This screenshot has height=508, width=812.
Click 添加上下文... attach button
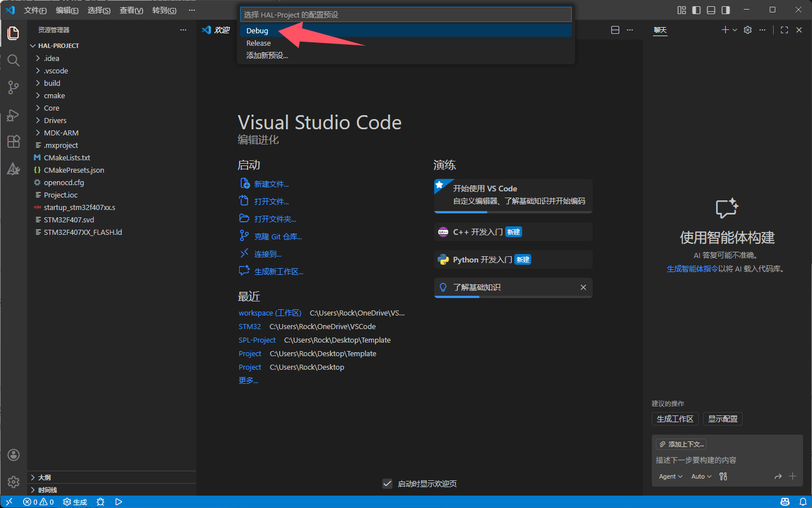682,444
